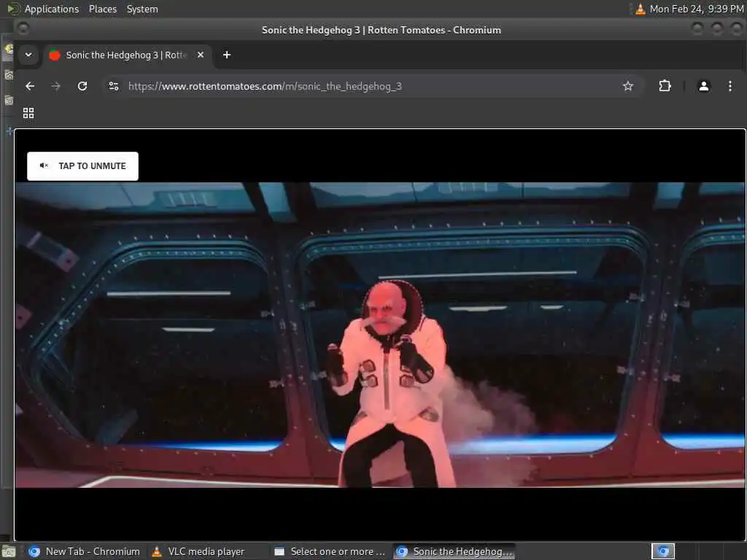The width and height of the screenshot is (747, 560).
Task: Open the Extensions puzzle icon
Action: [665, 86]
